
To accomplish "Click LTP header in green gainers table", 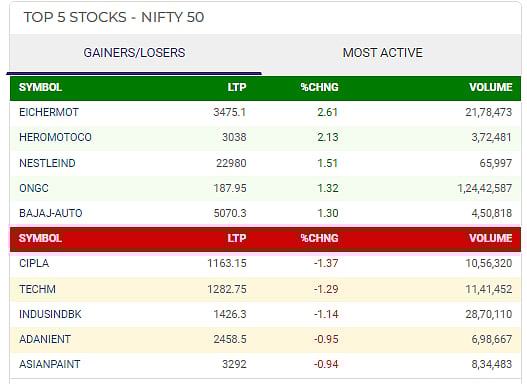I will click(237, 87).
